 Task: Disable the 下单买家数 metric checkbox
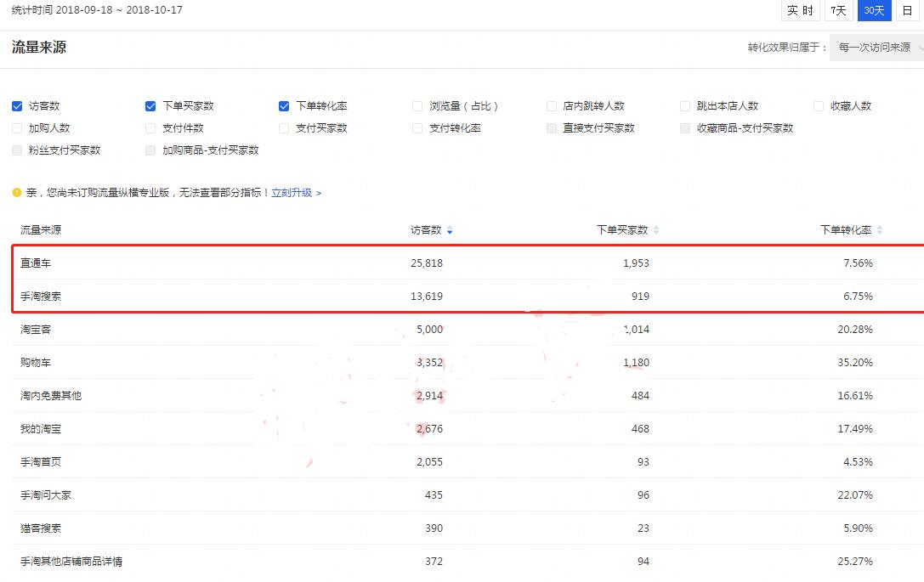(150, 106)
